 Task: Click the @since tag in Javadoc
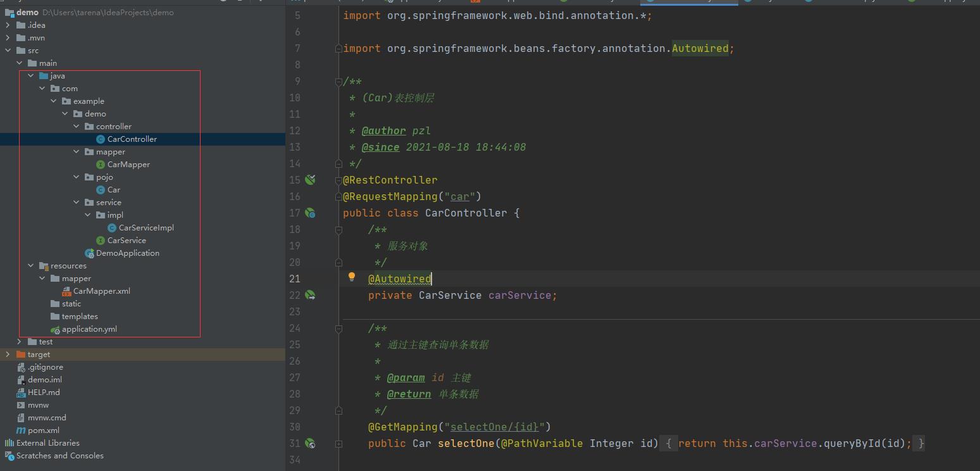pos(381,148)
